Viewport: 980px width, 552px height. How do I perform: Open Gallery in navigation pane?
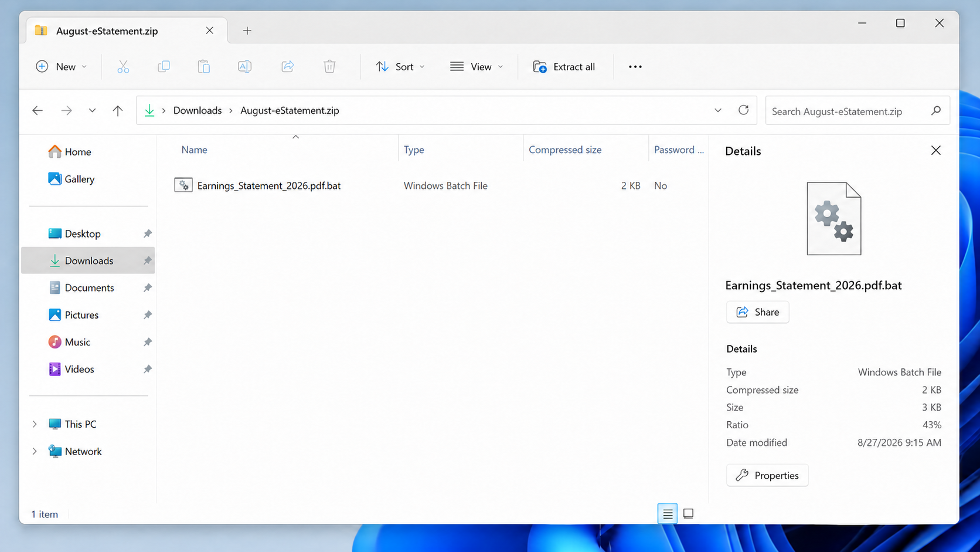point(71,179)
